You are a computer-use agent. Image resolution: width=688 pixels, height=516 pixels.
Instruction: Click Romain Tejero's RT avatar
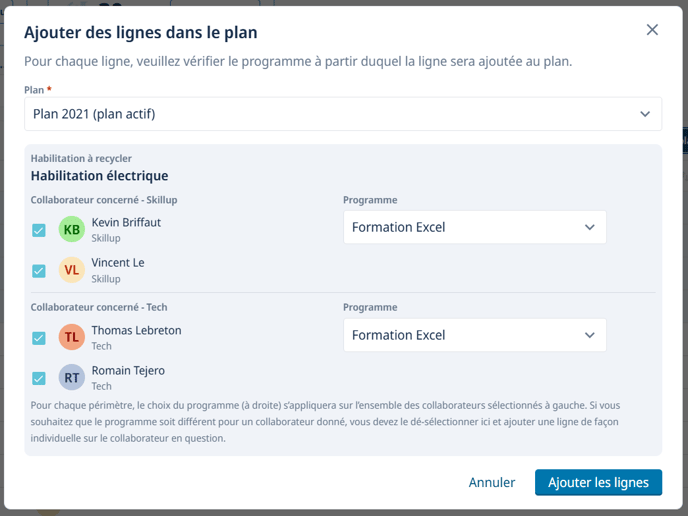click(72, 377)
